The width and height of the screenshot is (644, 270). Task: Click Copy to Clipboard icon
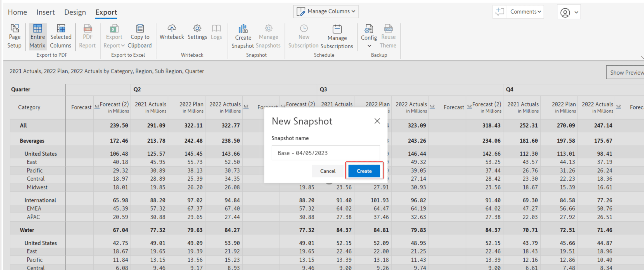coord(140,29)
